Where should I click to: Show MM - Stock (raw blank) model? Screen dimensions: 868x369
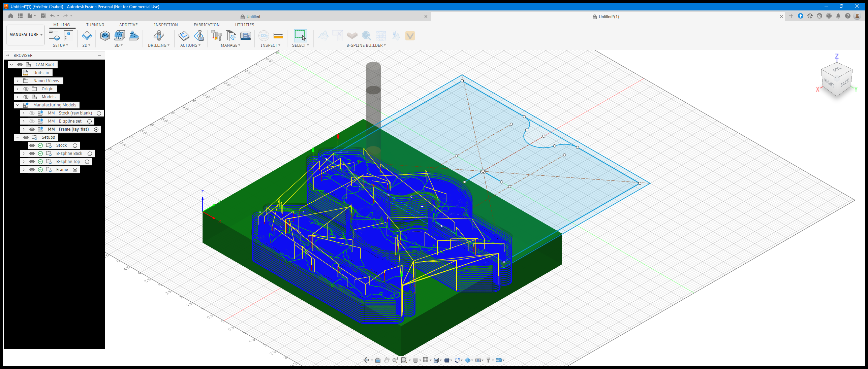click(x=32, y=113)
